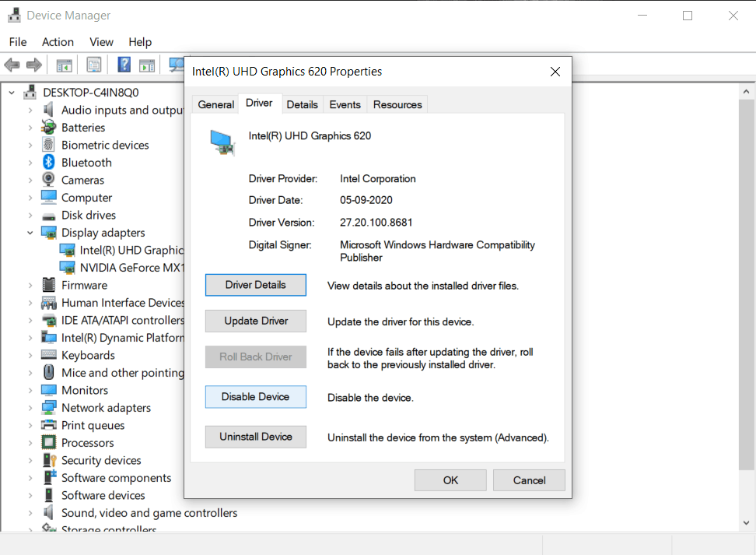Expand the Network adapters category
Viewport: 756px width, 555px height.
[x=30, y=408]
